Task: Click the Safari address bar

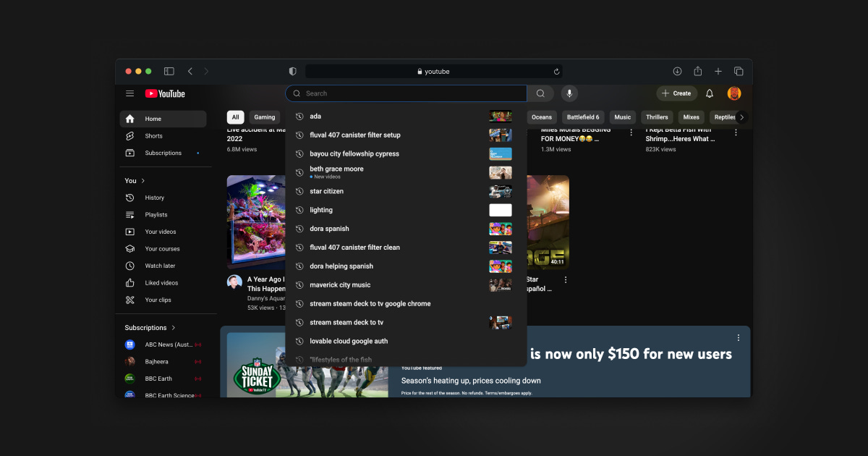Action: (434, 72)
